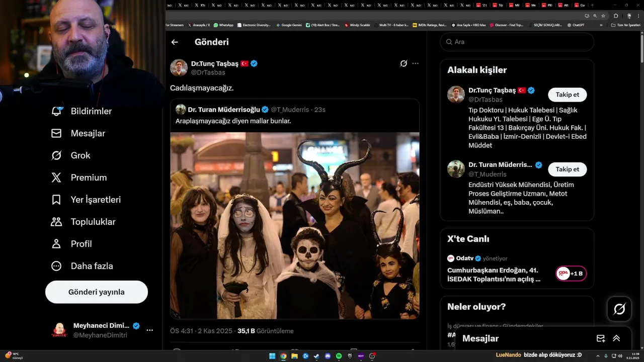Open Discord from the taskbar
This screenshot has width=644, height=362.
328,356
